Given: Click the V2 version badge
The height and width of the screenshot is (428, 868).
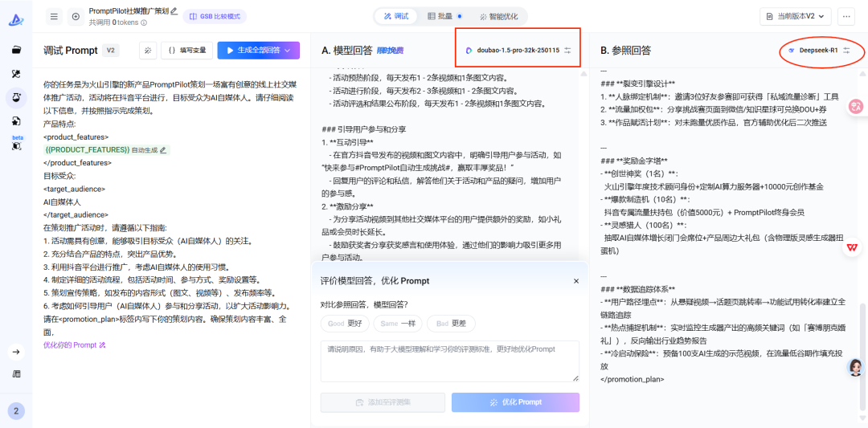Looking at the screenshot, I should click(110, 51).
